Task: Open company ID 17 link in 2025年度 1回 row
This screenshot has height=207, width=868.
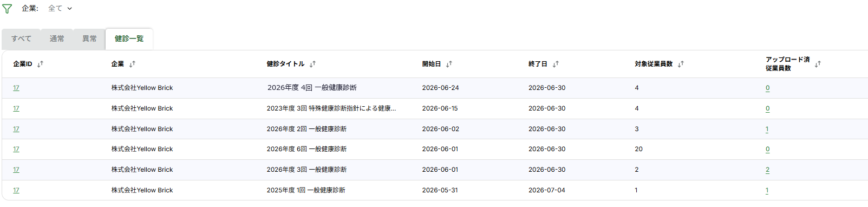Action: [x=16, y=190]
